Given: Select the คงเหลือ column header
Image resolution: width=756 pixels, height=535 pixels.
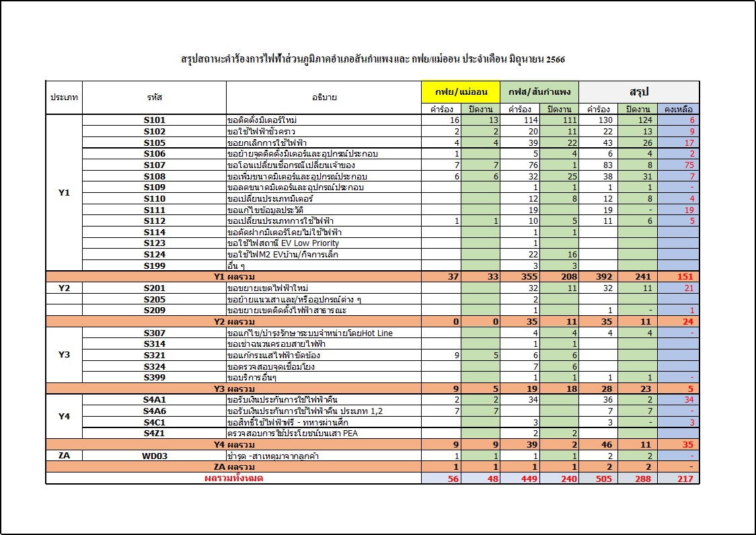Looking at the screenshot, I should [x=679, y=109].
